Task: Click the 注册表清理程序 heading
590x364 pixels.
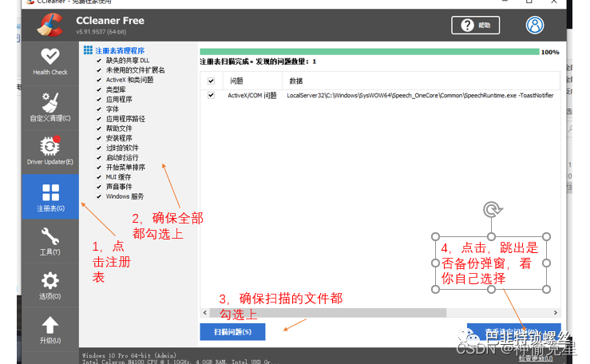Action: click(x=120, y=50)
